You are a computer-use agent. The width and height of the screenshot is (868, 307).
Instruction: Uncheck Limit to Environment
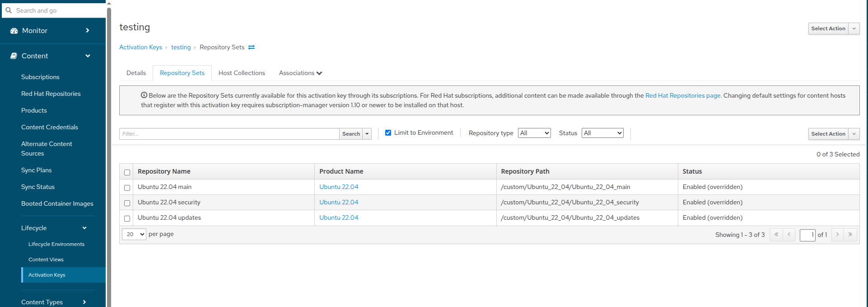(388, 133)
